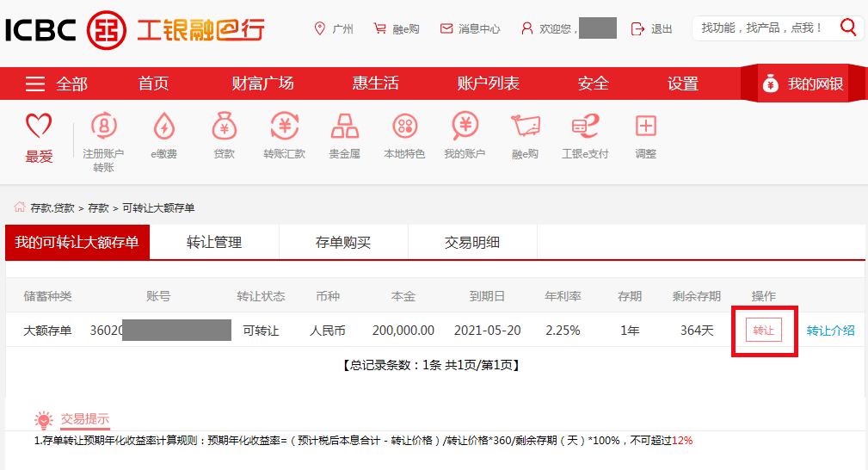Open the 转让介绍 link
Screen dimensions: 868x470
point(830,331)
